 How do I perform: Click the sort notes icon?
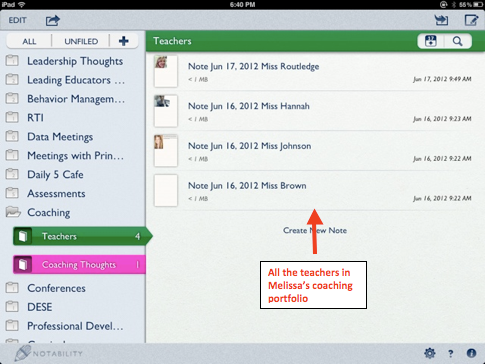[x=431, y=41]
